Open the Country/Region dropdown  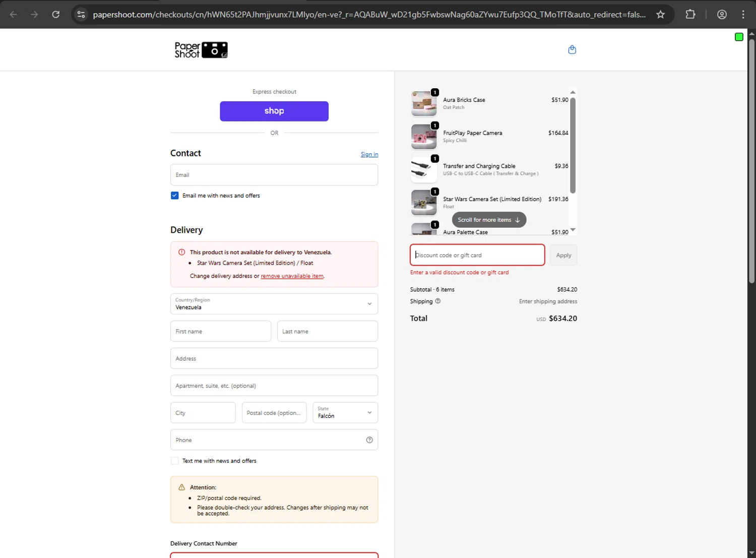click(274, 304)
